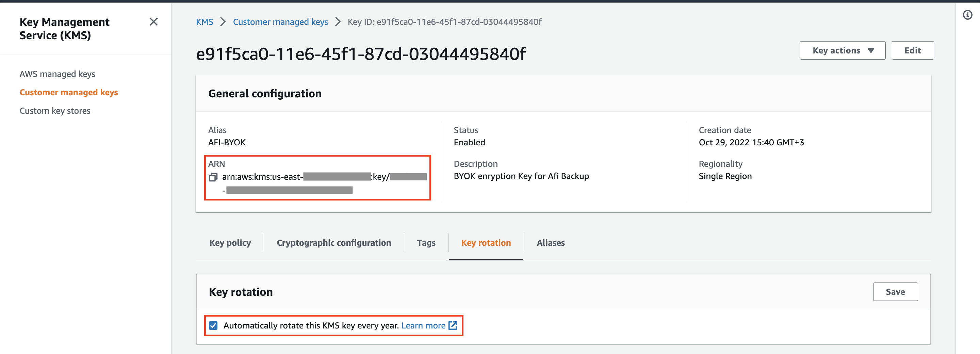This screenshot has height=354, width=980.
Task: Click the alias value AFI-BYOK
Action: tap(227, 142)
